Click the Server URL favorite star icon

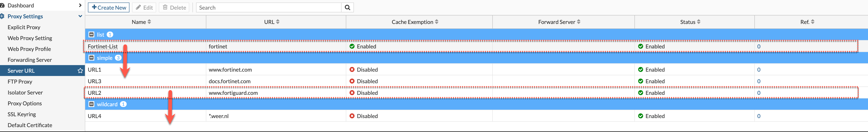80,71
